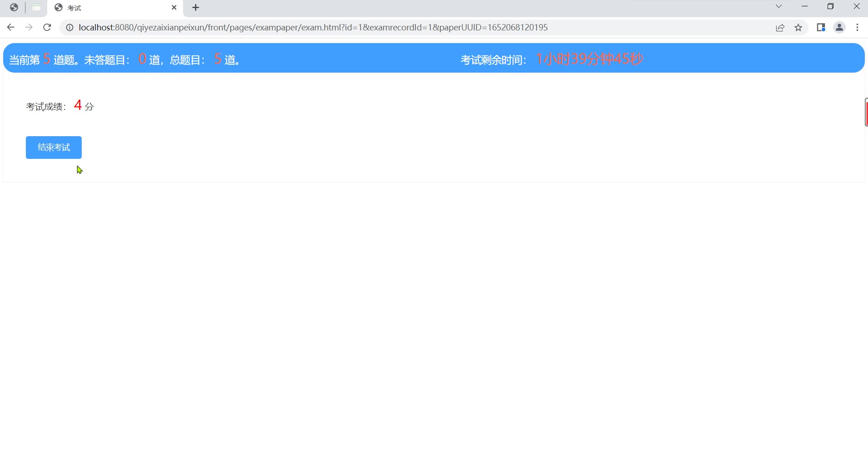Viewport: 868px width, 463px height.
Task: Click the browser forward arrow
Action: (x=29, y=28)
